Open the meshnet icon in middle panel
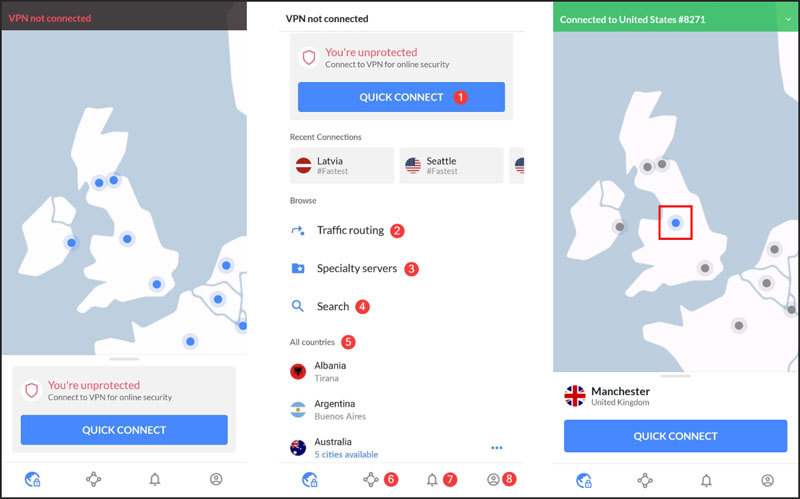 [x=371, y=479]
